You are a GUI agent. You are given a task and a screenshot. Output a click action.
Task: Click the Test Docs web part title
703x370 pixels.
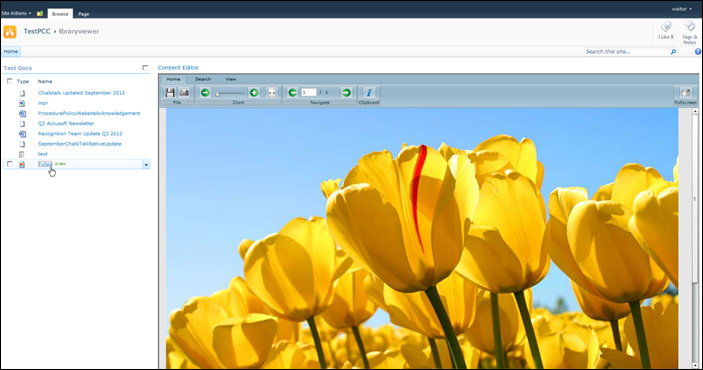tap(17, 68)
